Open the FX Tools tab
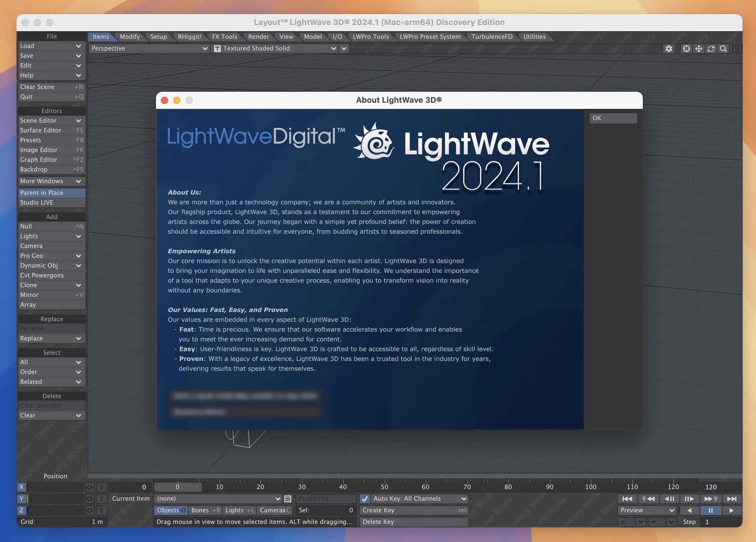This screenshot has width=756, height=542. pyautogui.click(x=225, y=37)
